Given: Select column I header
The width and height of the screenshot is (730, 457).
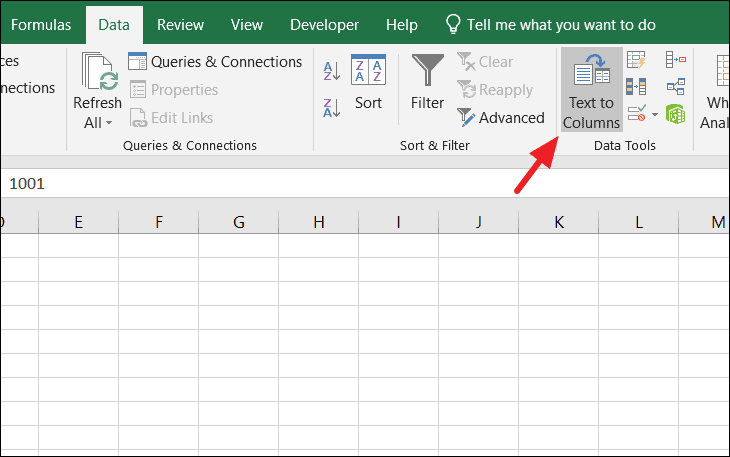Looking at the screenshot, I should (x=399, y=222).
